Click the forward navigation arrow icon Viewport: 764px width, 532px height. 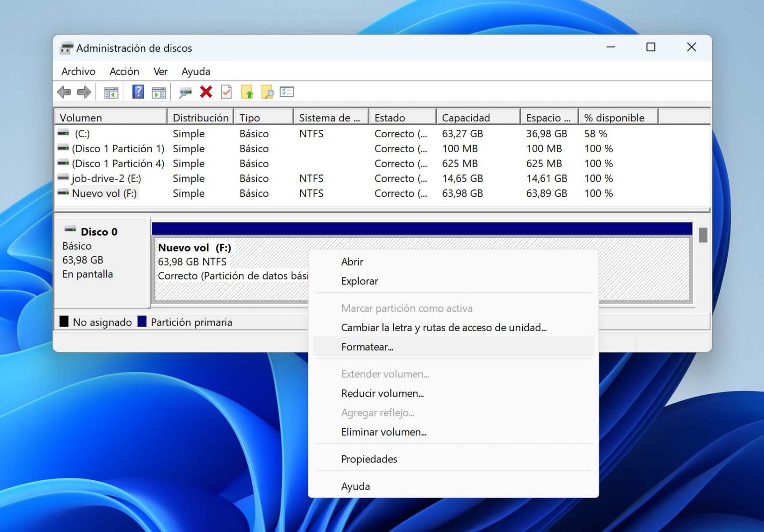click(84, 91)
